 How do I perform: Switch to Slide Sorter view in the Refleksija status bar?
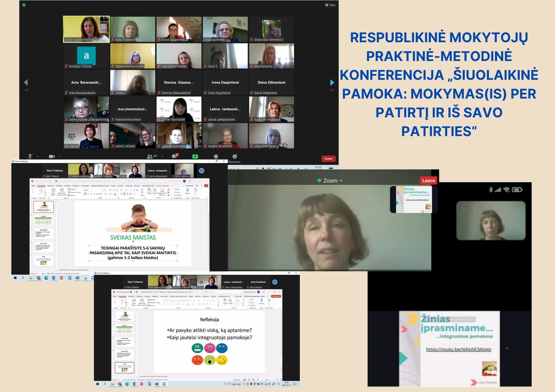pyautogui.click(x=249, y=380)
